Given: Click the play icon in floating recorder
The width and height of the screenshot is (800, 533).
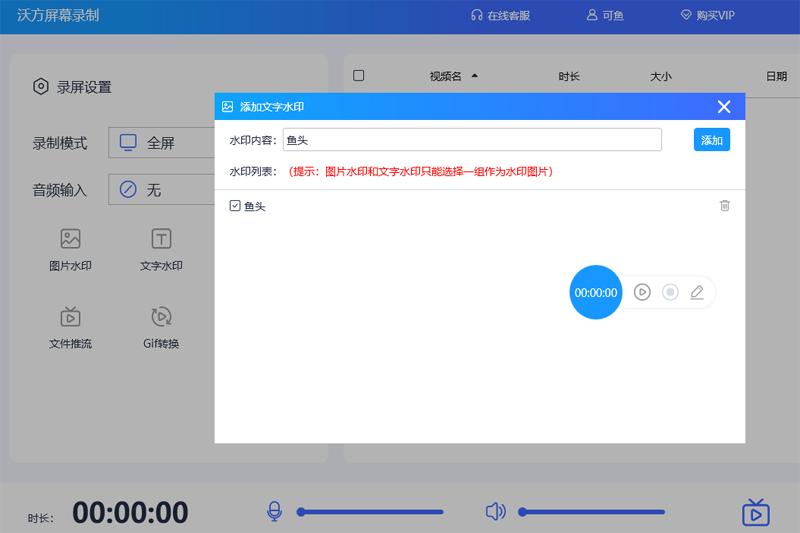Looking at the screenshot, I should [x=643, y=292].
